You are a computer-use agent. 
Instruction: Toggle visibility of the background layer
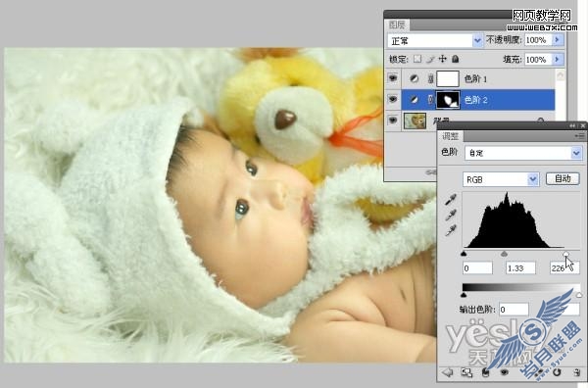[x=393, y=120]
